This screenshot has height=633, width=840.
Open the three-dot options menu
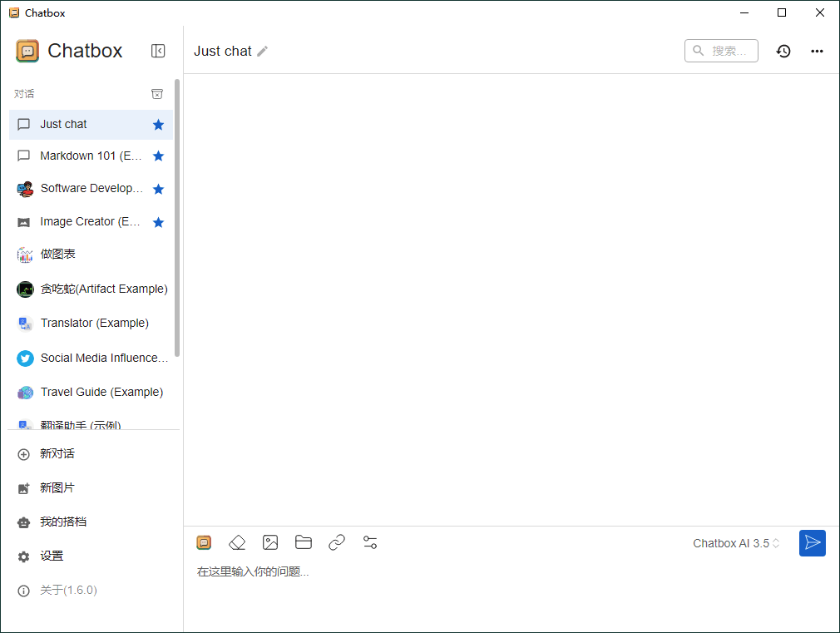click(x=817, y=51)
